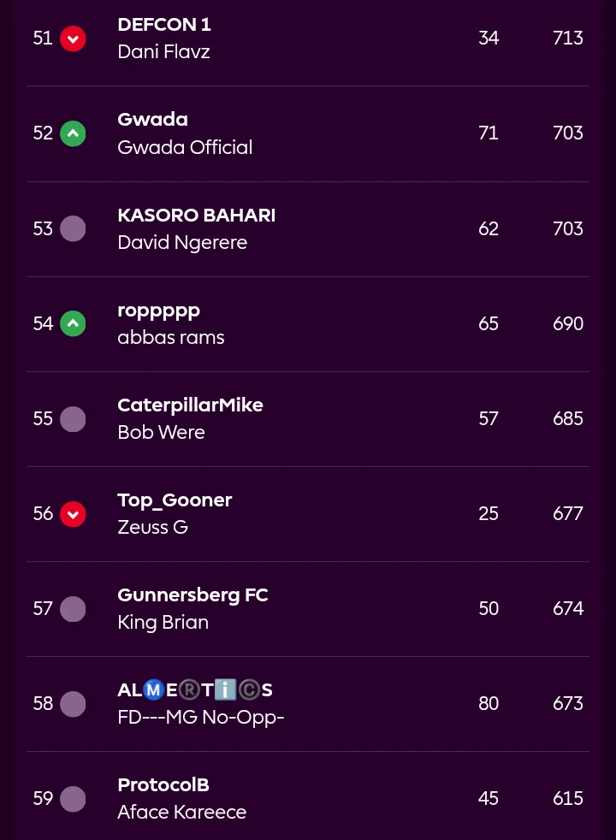Click the grey circle beside rank 58

pyautogui.click(x=73, y=703)
